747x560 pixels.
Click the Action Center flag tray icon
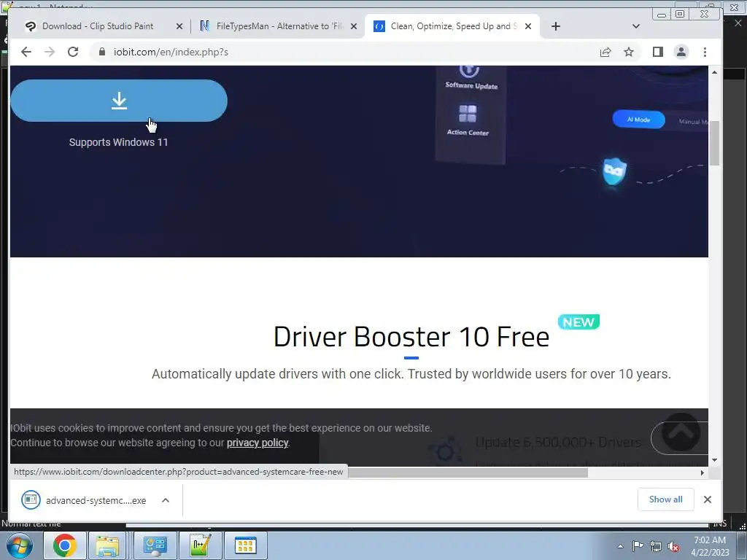point(638,546)
